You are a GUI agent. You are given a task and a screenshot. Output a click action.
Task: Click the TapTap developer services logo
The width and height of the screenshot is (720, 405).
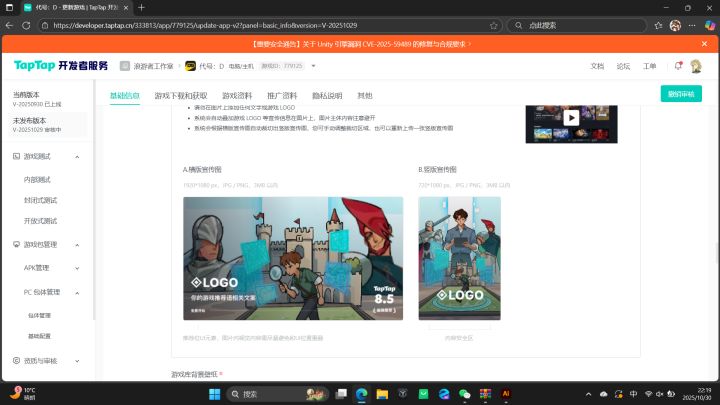click(61, 66)
